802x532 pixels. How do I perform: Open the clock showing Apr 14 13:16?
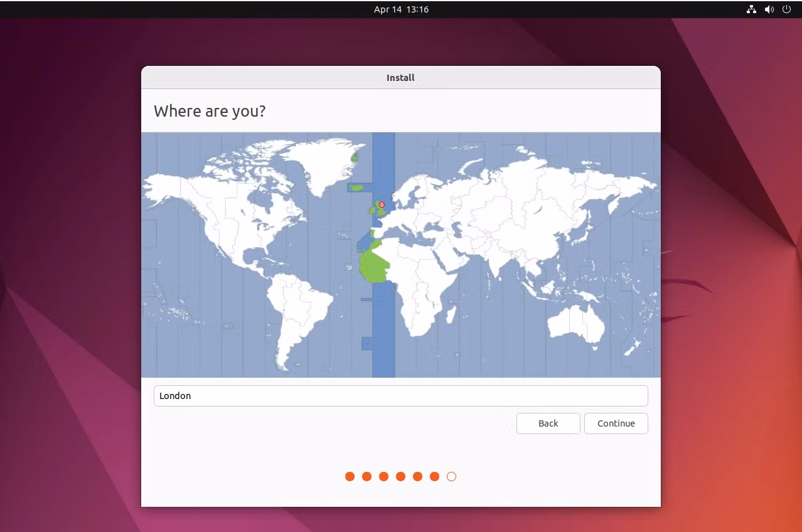[401, 9]
